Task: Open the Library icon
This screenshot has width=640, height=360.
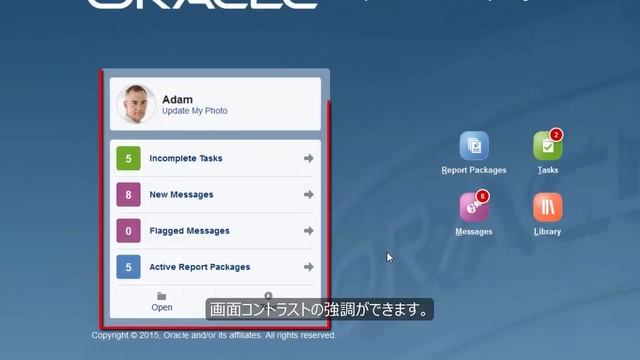Action: (x=547, y=207)
